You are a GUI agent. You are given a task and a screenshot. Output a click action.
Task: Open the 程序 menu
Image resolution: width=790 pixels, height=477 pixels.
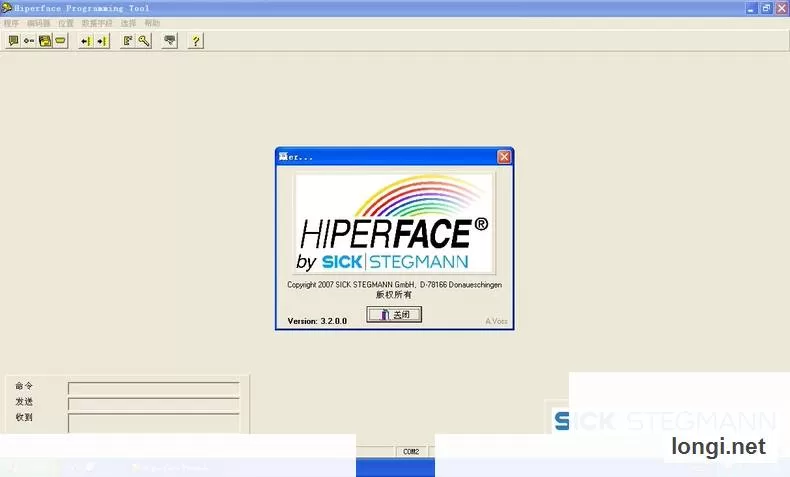tap(11, 23)
